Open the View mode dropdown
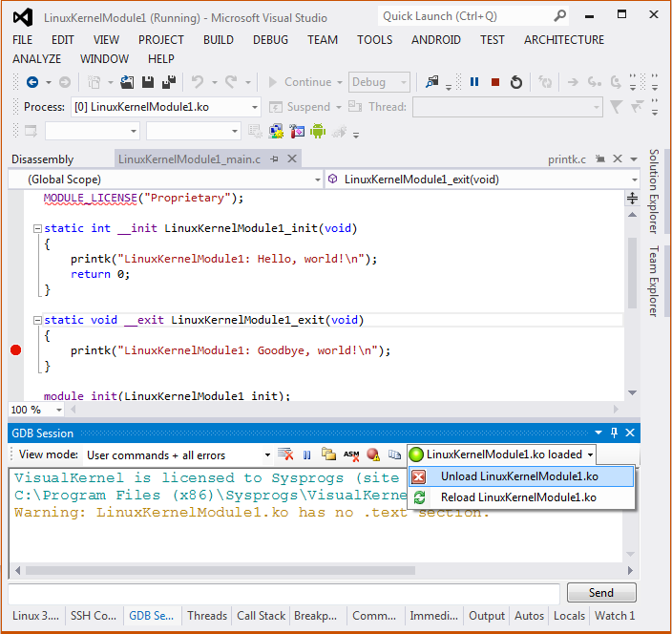Viewport: 672px width, 634px height. (x=266, y=455)
